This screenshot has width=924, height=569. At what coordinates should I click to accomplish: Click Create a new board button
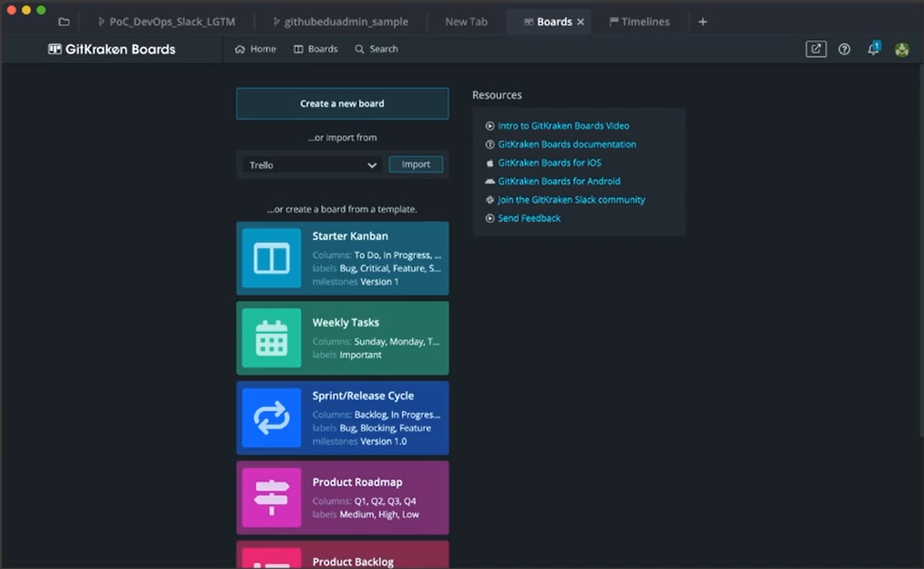pos(343,104)
